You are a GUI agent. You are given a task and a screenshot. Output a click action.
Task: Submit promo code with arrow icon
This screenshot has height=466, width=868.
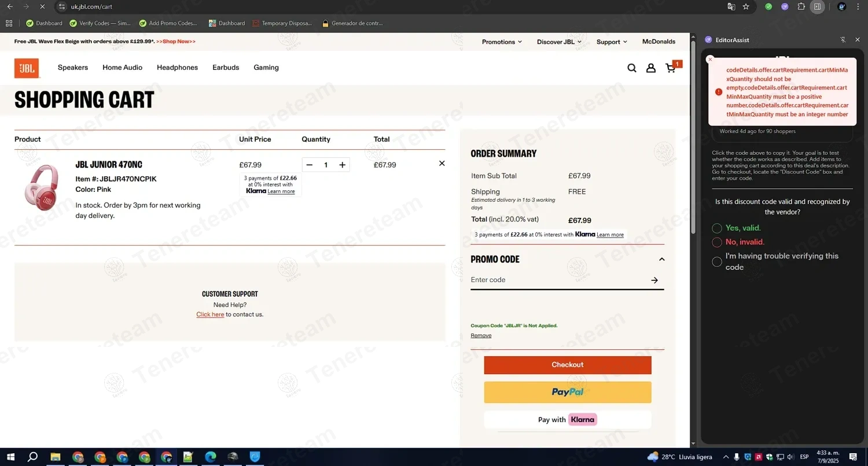(654, 280)
